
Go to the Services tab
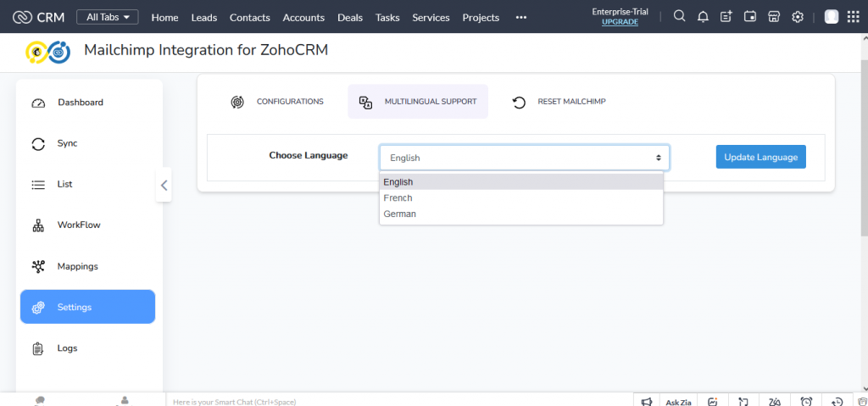coord(431,17)
